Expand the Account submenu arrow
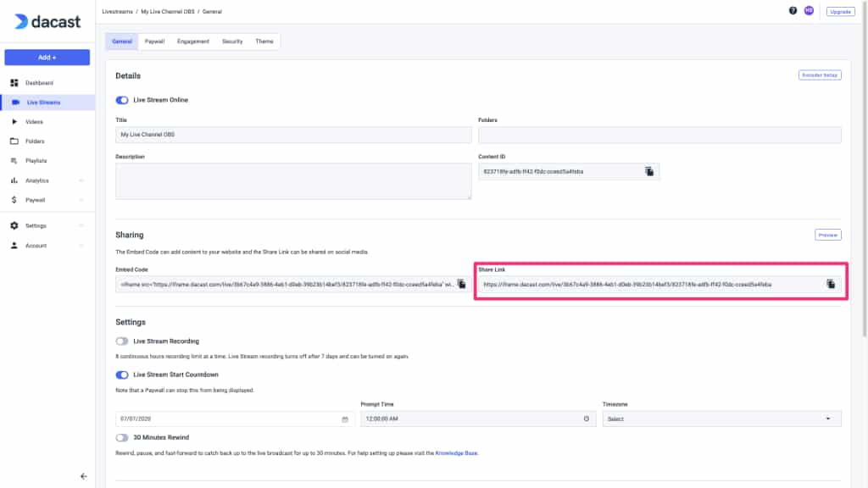The image size is (868, 488). click(x=81, y=246)
